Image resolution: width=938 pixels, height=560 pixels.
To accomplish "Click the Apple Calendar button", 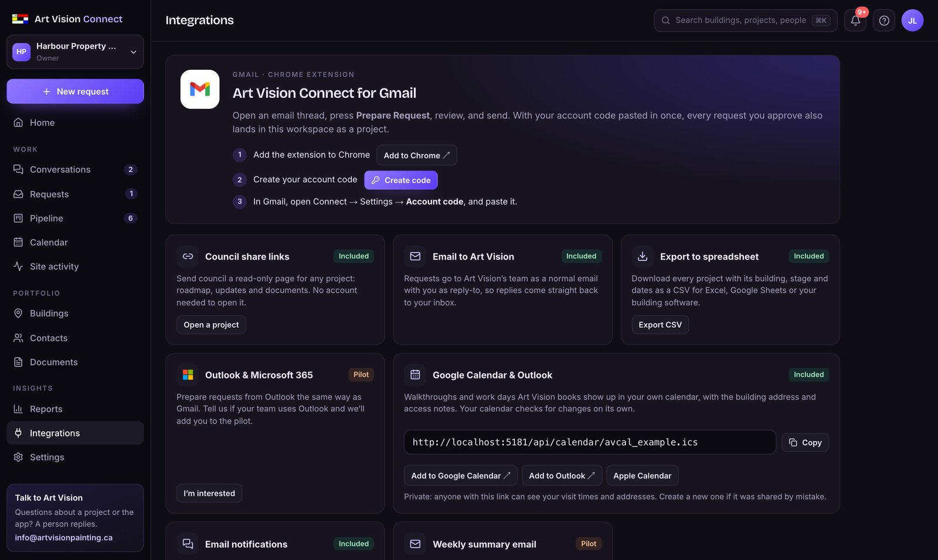I will click(x=643, y=476).
